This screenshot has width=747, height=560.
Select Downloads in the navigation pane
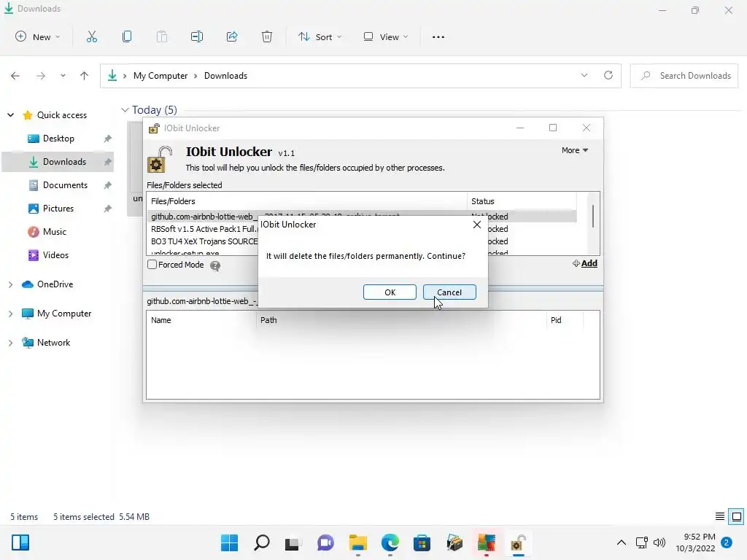pyautogui.click(x=58, y=162)
